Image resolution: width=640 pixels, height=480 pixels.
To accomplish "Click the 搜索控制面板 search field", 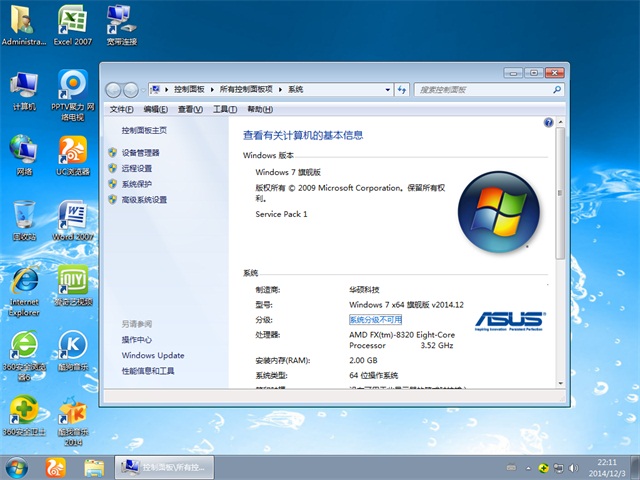I will pos(478,89).
